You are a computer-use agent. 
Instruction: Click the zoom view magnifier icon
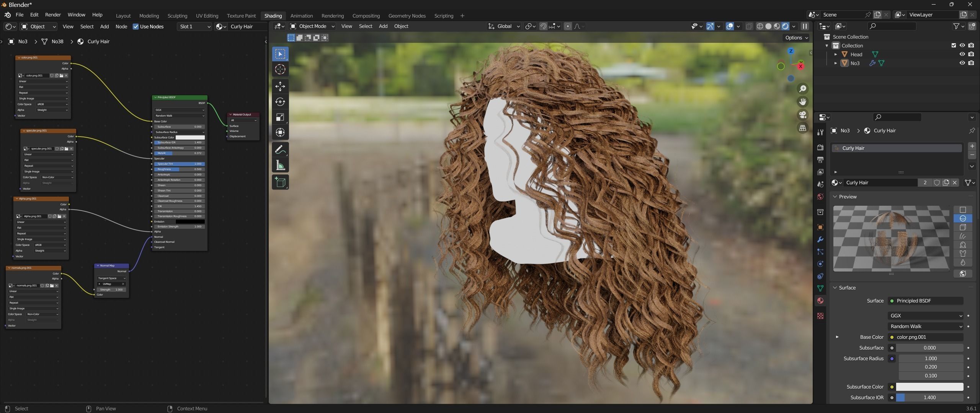point(802,89)
